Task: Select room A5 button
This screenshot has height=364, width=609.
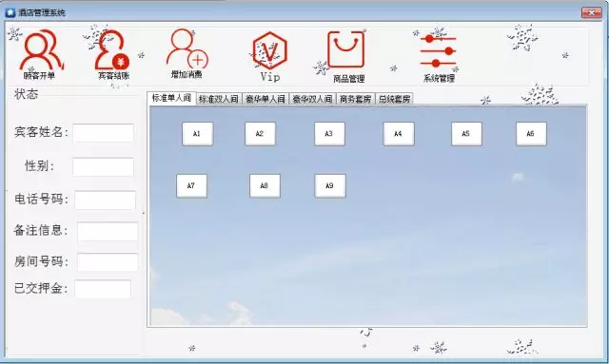Action: tap(466, 134)
